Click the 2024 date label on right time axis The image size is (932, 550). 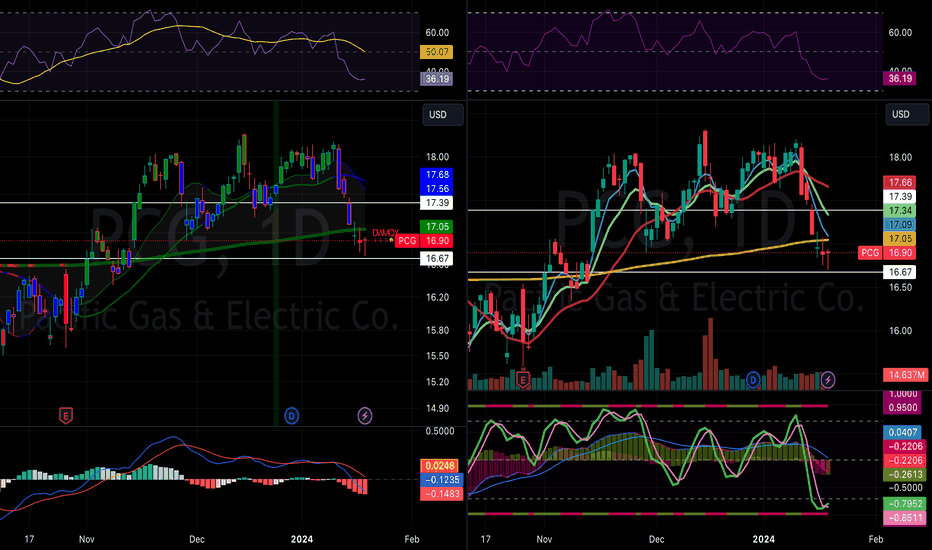763,539
